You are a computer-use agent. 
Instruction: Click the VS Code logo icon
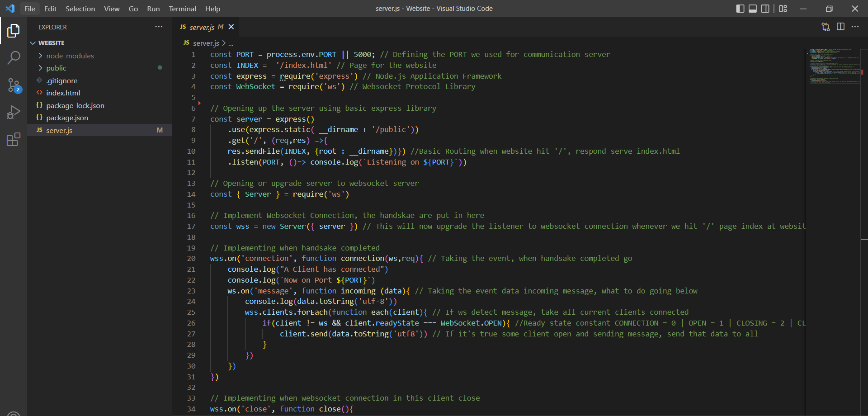(x=10, y=9)
